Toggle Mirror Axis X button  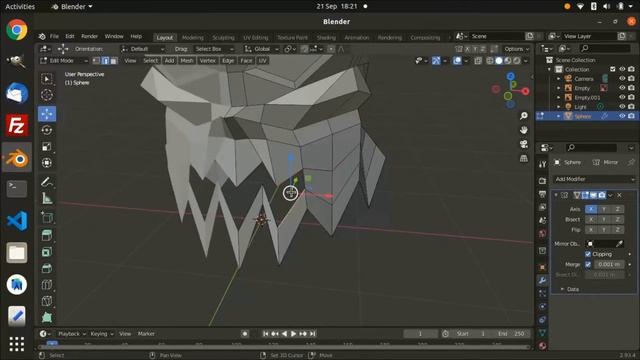point(591,209)
